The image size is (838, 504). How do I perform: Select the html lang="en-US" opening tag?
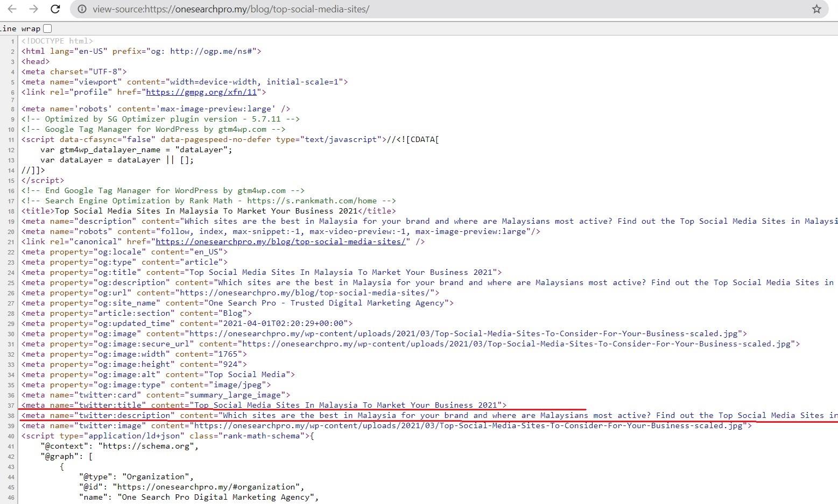coord(141,51)
